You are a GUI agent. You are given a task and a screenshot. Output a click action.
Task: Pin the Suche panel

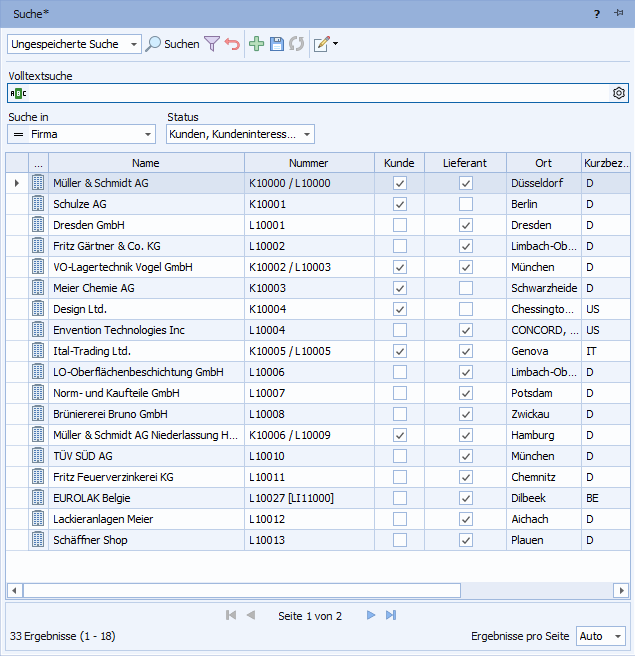point(619,13)
